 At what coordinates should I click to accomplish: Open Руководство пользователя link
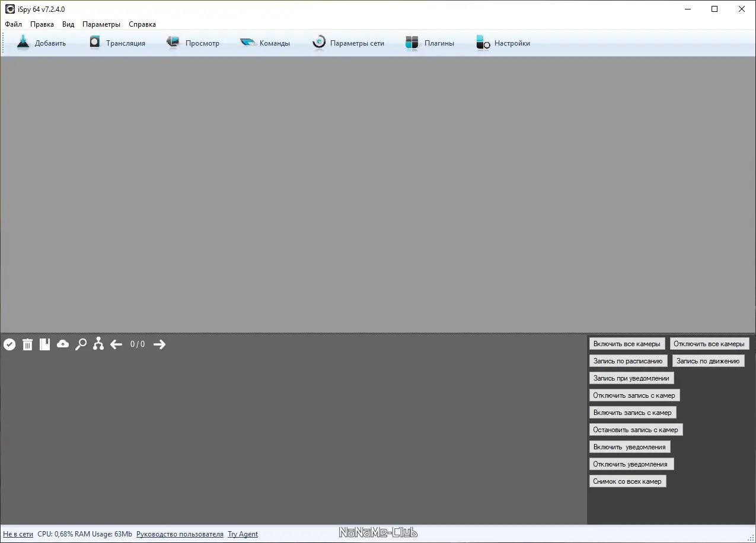180,534
